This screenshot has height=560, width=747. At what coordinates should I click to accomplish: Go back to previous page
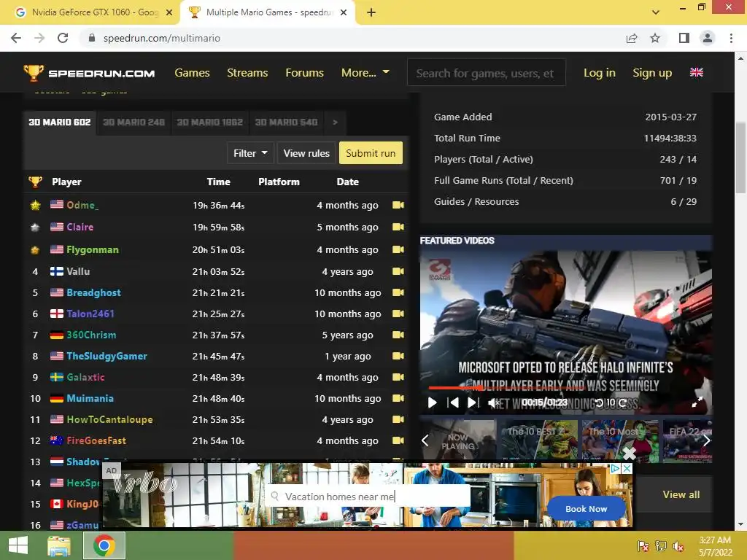click(x=16, y=38)
